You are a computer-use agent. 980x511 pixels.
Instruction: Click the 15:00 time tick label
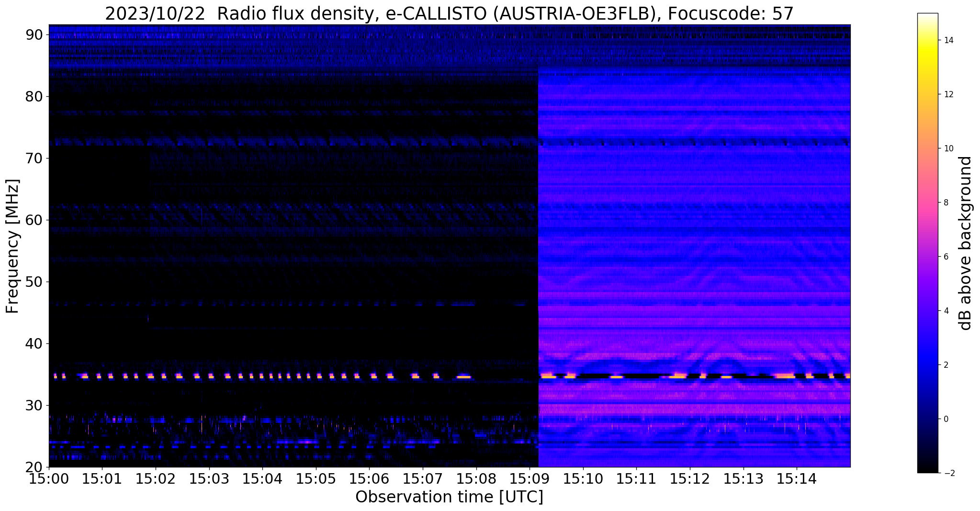point(49,478)
